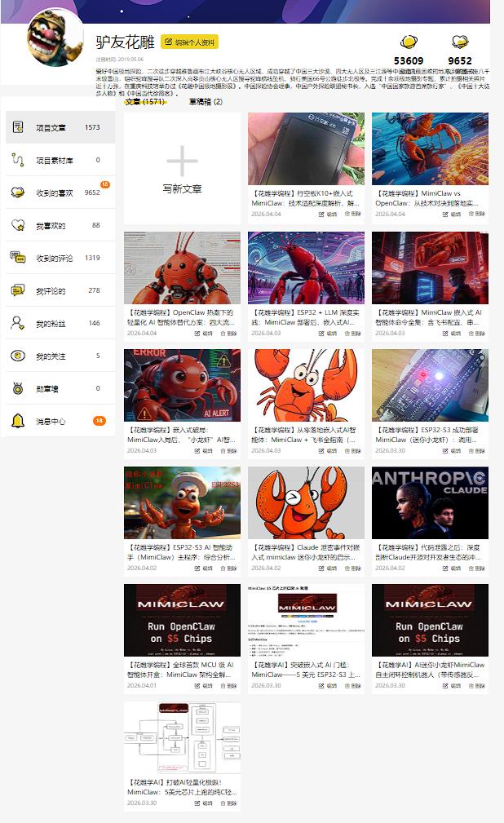
Task: Open 我的关注 sidebar entry
Action: (x=60, y=356)
